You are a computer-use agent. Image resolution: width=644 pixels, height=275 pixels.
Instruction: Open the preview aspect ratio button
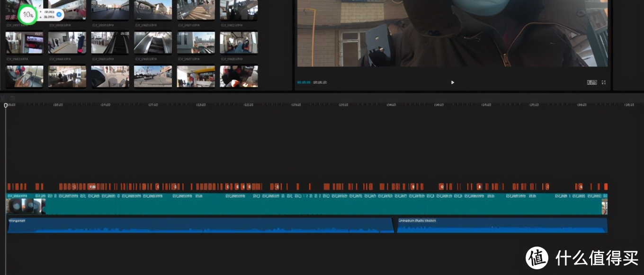tap(592, 82)
